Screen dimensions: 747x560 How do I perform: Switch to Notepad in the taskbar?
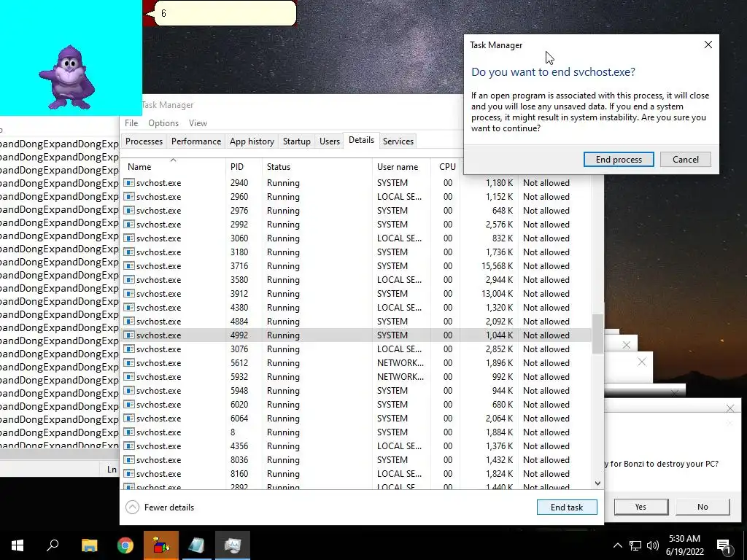pyautogui.click(x=196, y=545)
